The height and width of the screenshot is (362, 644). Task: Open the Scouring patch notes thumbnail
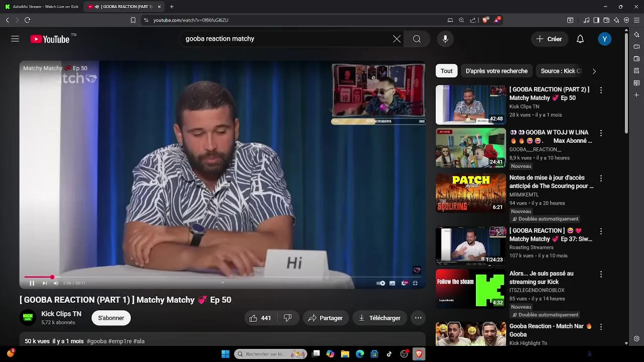click(x=471, y=193)
